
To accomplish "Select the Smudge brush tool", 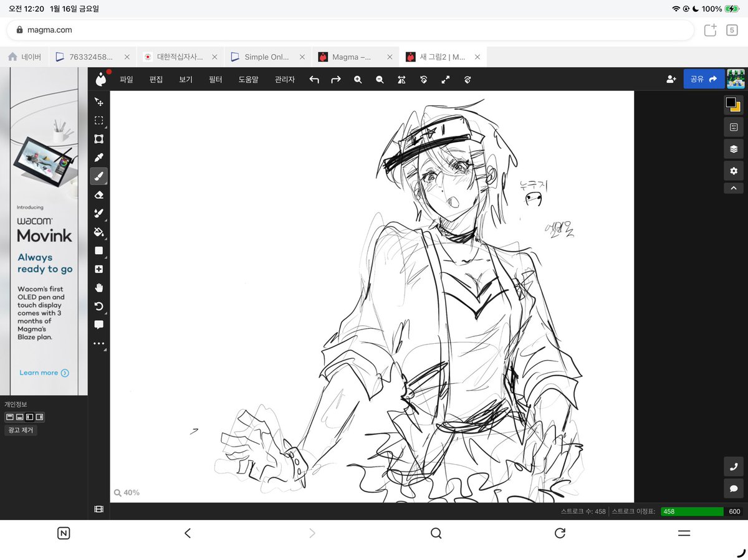I will coord(98,214).
